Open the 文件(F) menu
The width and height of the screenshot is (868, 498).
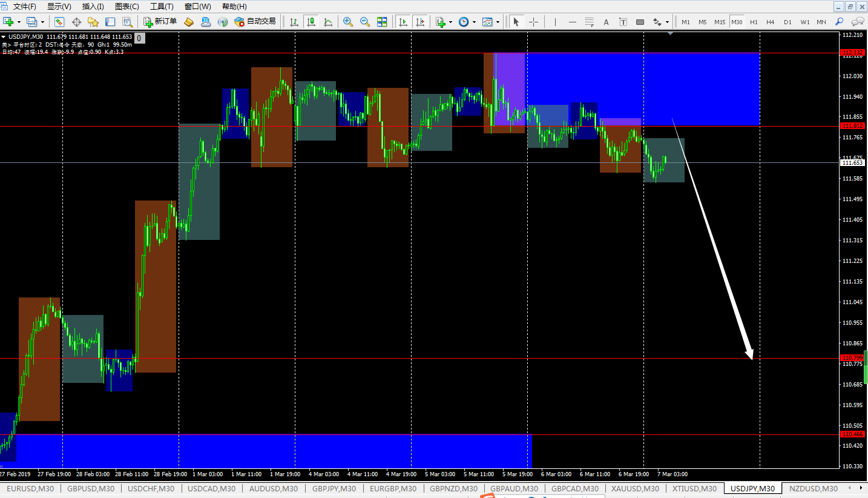tap(24, 7)
